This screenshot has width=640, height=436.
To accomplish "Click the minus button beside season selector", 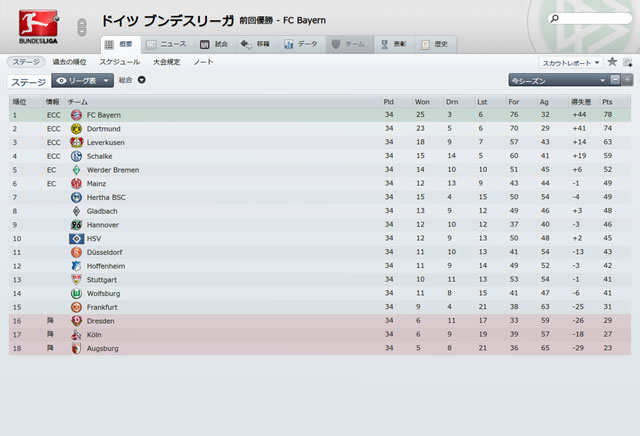I will [615, 80].
